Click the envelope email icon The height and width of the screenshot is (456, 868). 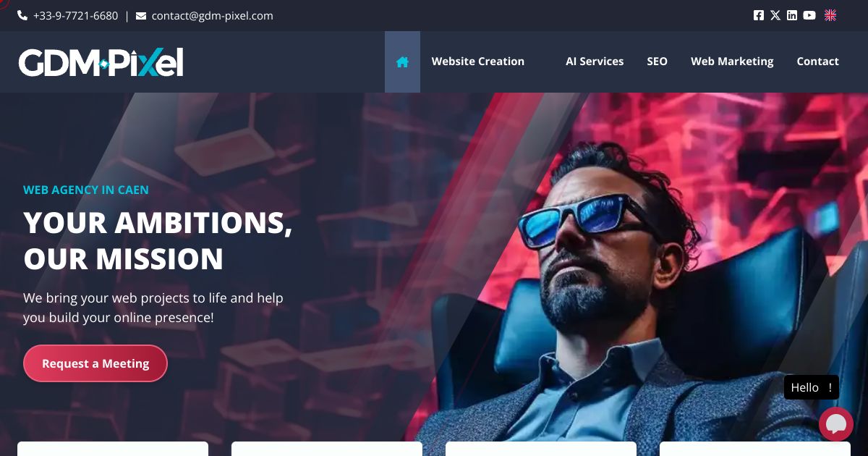coord(141,15)
